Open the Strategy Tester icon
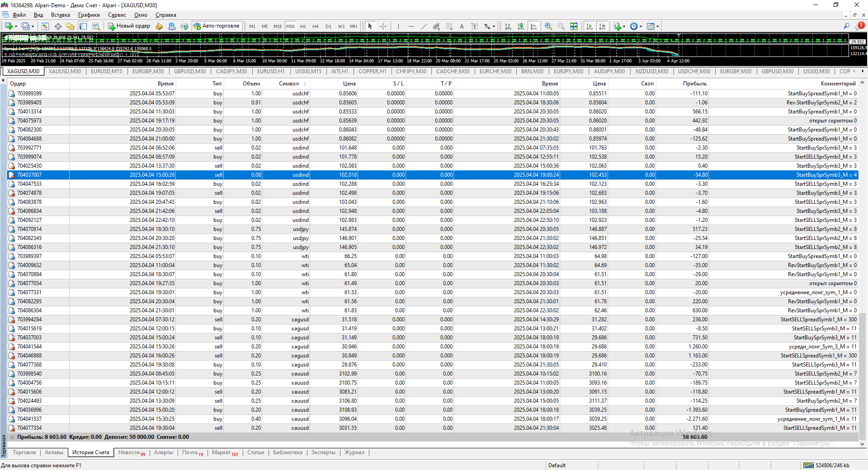Screen dimensions: 868x470 point(96,26)
